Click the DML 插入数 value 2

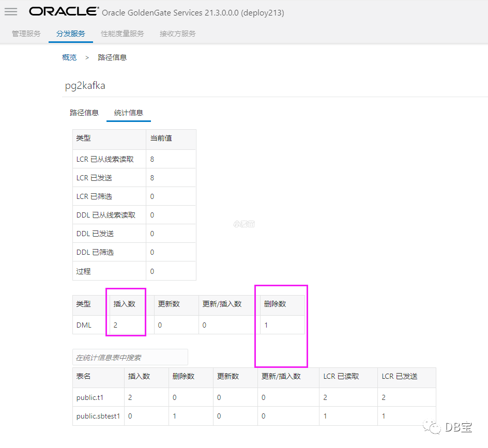(115, 325)
